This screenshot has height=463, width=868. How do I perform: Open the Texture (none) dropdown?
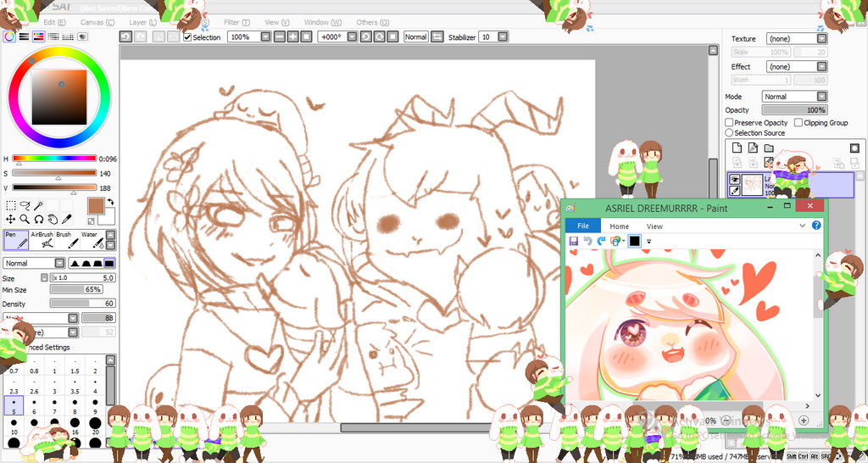pos(822,39)
